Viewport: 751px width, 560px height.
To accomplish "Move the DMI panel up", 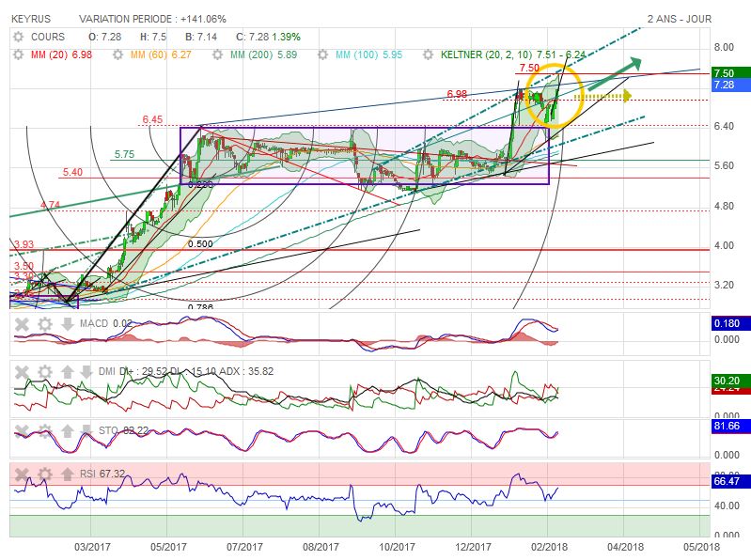I will 67,372.
